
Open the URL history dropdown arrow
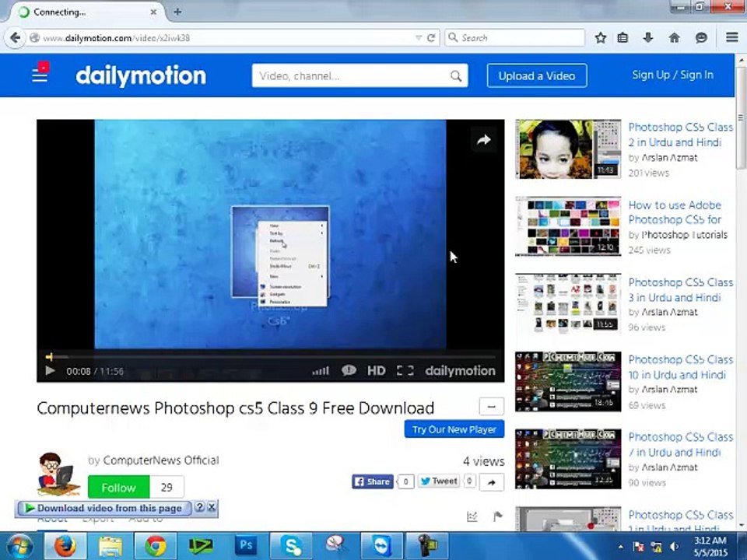click(x=419, y=37)
